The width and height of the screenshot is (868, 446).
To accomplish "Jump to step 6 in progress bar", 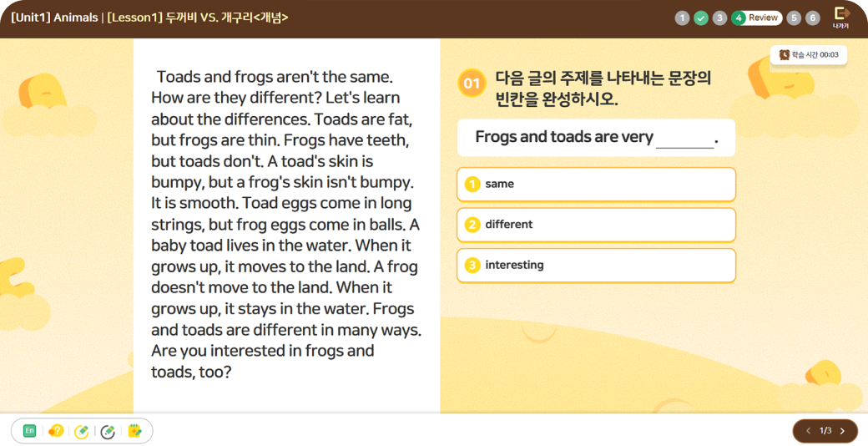I will [x=813, y=18].
